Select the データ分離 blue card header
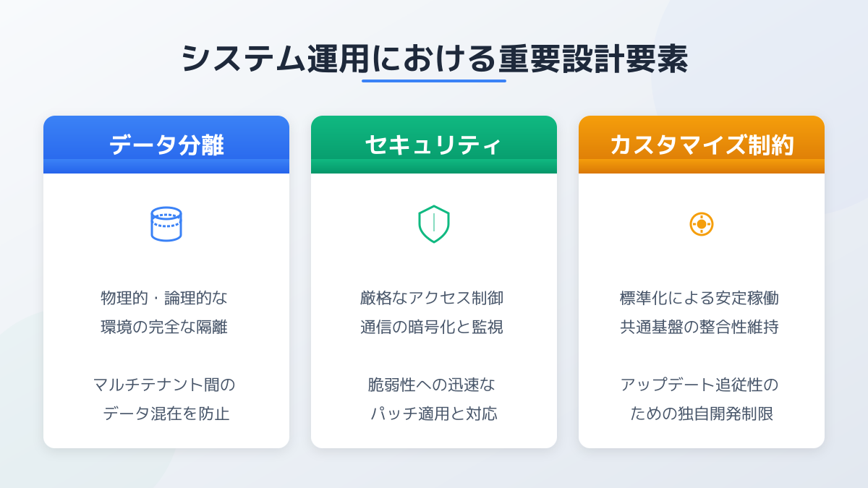This screenshot has width=868, height=488. [166, 145]
